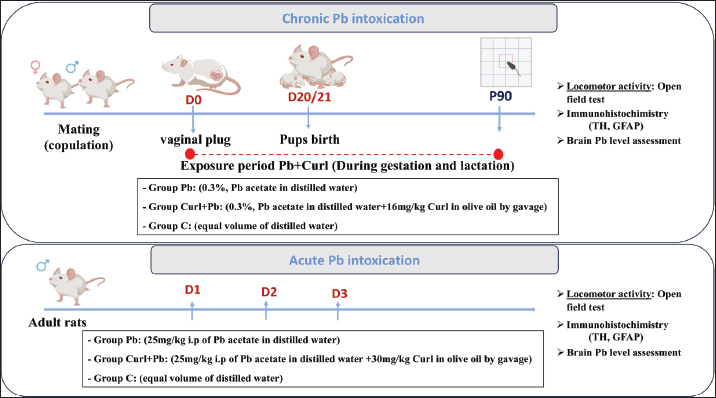The image size is (716, 398).
Task: Click acute 'Group Pb: (25mg/kg i.p' line
Action: pos(214,340)
